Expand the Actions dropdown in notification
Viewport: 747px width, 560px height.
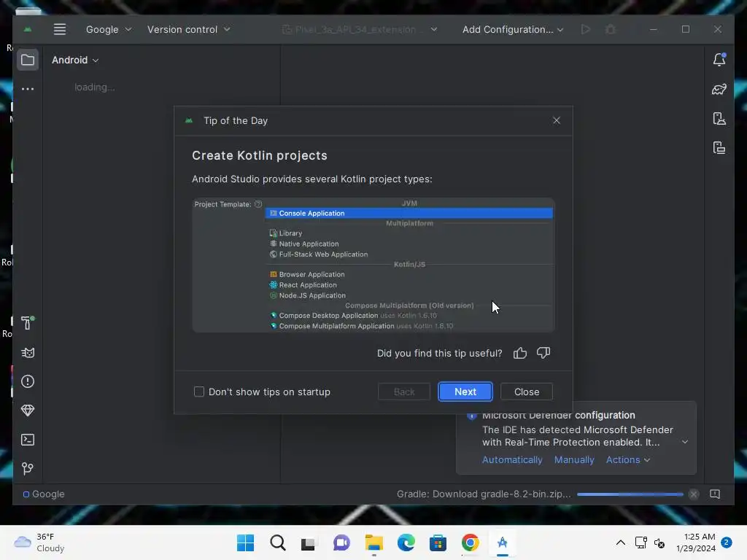tap(628, 460)
